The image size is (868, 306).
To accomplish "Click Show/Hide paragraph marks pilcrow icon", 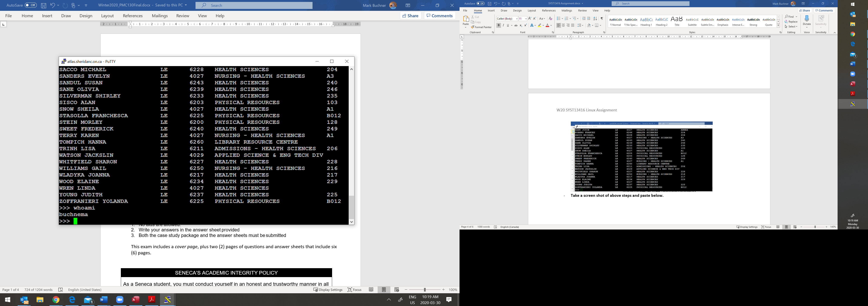I will [602, 18].
